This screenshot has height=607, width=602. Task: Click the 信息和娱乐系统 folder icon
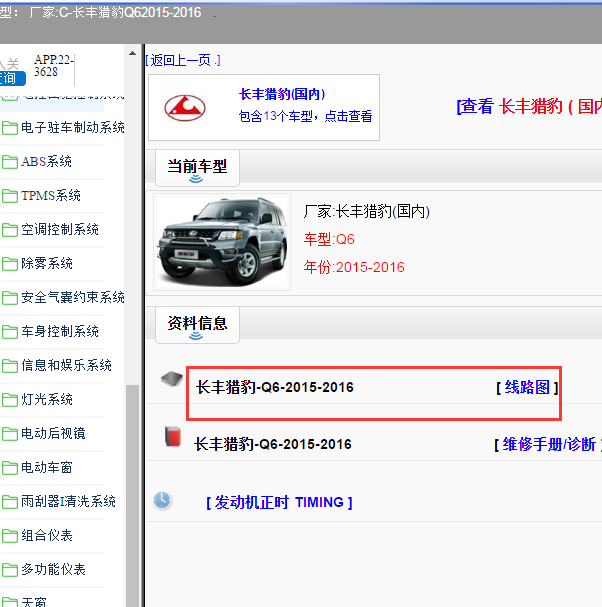[x=10, y=365]
